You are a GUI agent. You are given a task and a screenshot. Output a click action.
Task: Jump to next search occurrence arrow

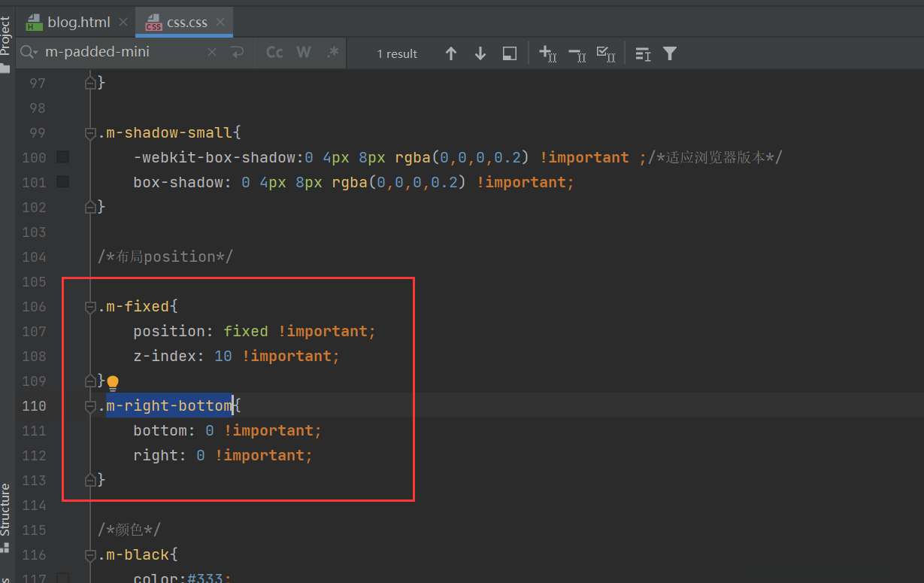pyautogui.click(x=480, y=53)
